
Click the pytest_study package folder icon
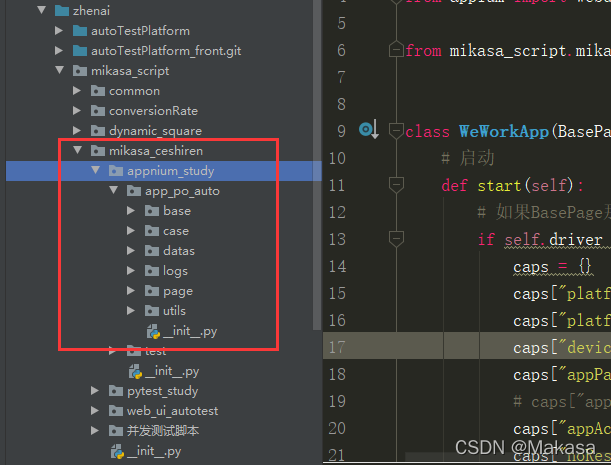click(116, 391)
